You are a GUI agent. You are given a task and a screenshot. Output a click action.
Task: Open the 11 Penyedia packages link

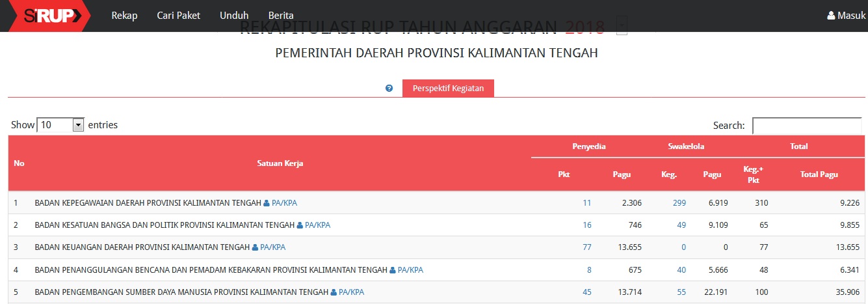coord(586,203)
